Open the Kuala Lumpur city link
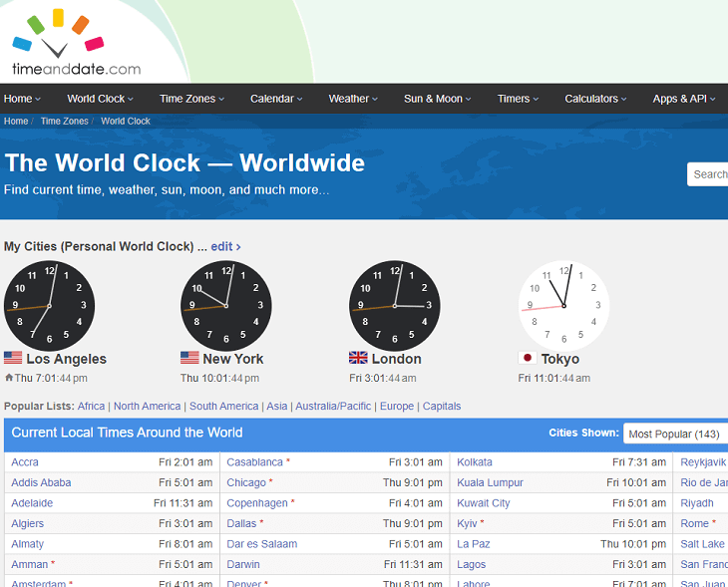Image resolution: width=728 pixels, height=587 pixels. (490, 482)
